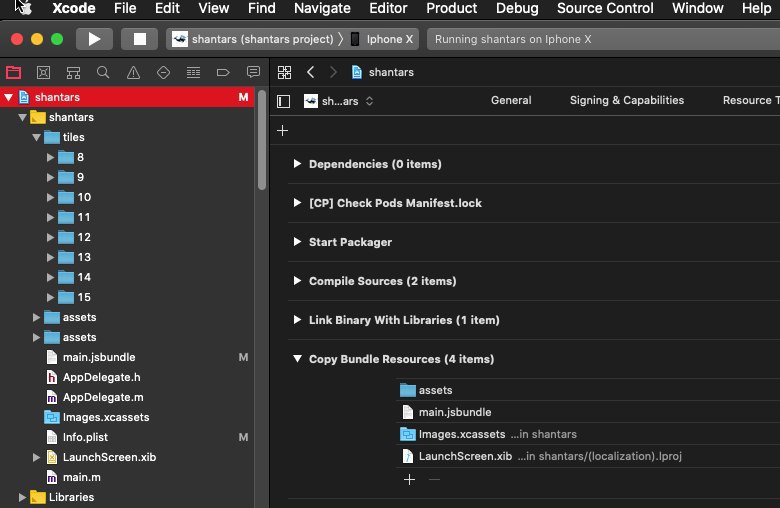Image resolution: width=780 pixels, height=508 pixels.
Task: Click the shantars project file icon in jump bar
Action: tap(357, 72)
